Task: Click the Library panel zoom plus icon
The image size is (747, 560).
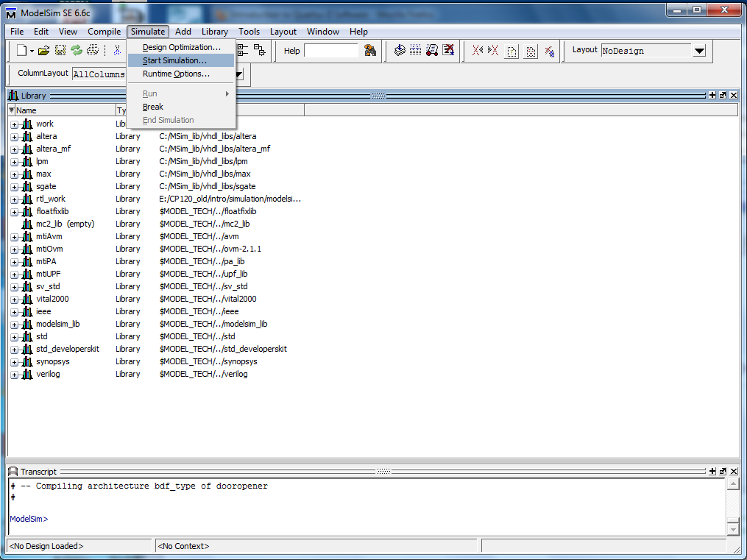Action: point(712,95)
